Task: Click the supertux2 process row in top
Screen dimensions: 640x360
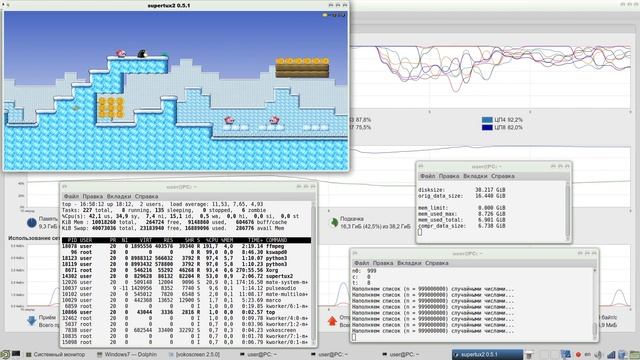Action: pyautogui.click(x=187, y=276)
